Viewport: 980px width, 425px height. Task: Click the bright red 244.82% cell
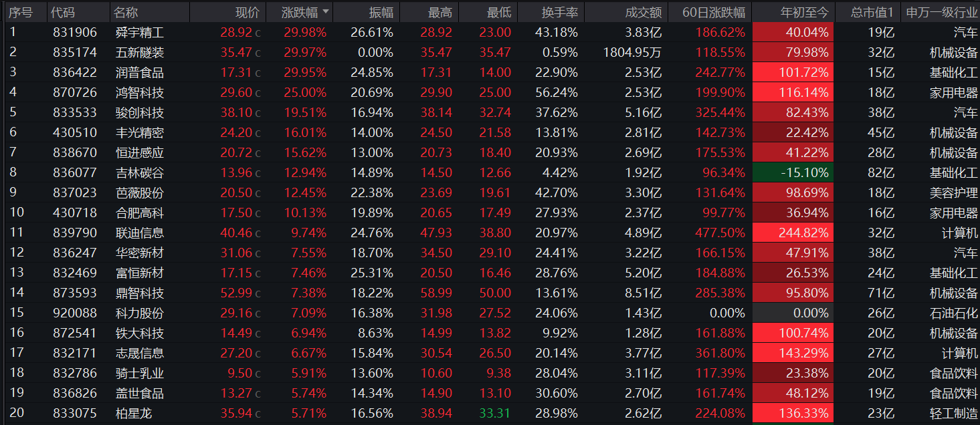[793, 233]
